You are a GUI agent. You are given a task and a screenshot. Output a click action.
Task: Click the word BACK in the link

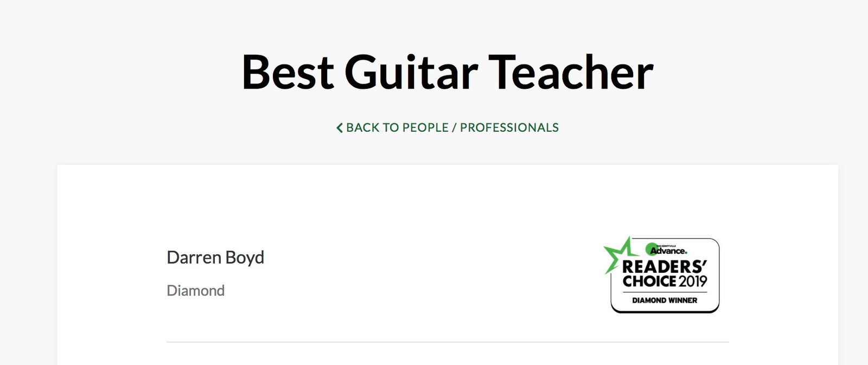[x=362, y=128]
